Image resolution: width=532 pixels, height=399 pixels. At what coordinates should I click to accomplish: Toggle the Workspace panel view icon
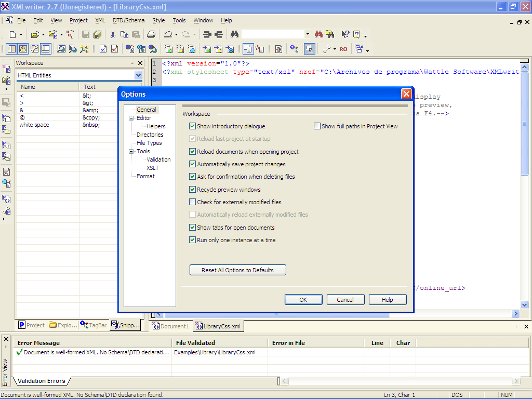tap(11, 49)
